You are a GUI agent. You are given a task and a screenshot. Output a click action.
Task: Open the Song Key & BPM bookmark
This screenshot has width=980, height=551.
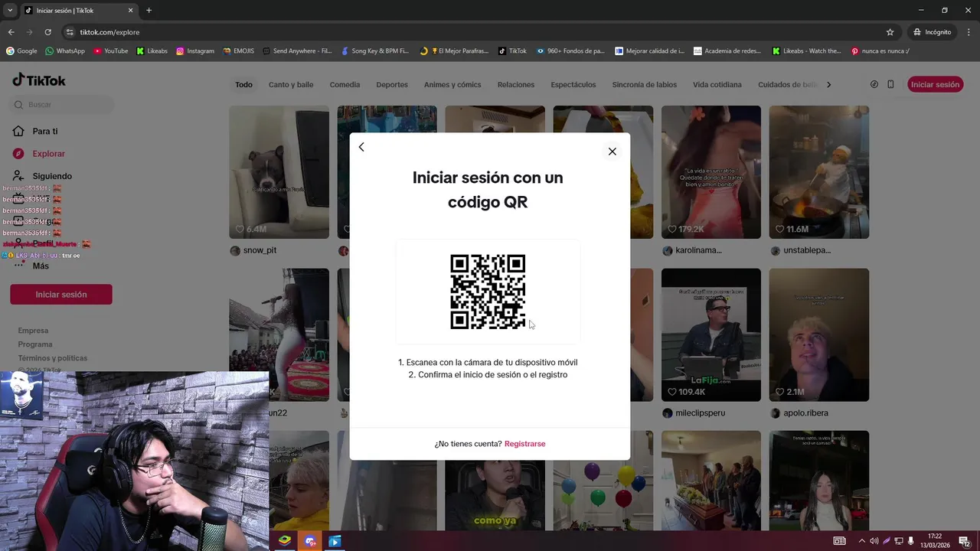[x=376, y=51]
